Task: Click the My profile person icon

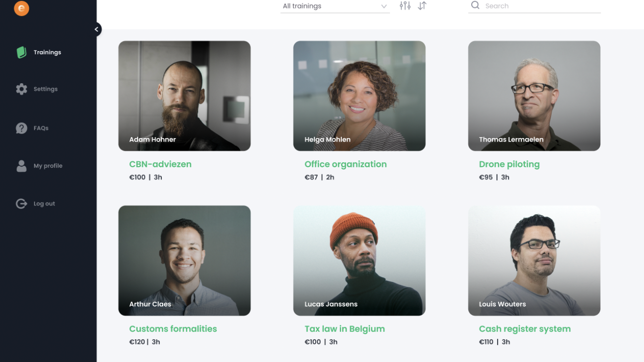Action: coord(22,166)
